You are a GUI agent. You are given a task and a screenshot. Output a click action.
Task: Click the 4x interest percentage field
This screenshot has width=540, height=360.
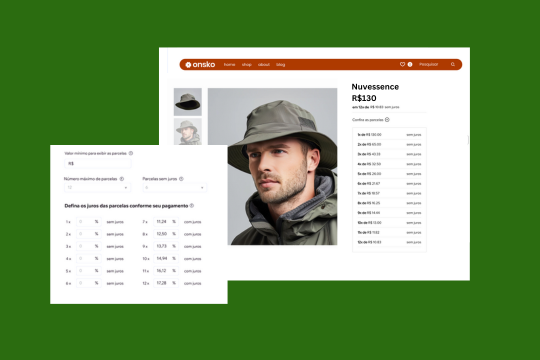click(x=89, y=259)
